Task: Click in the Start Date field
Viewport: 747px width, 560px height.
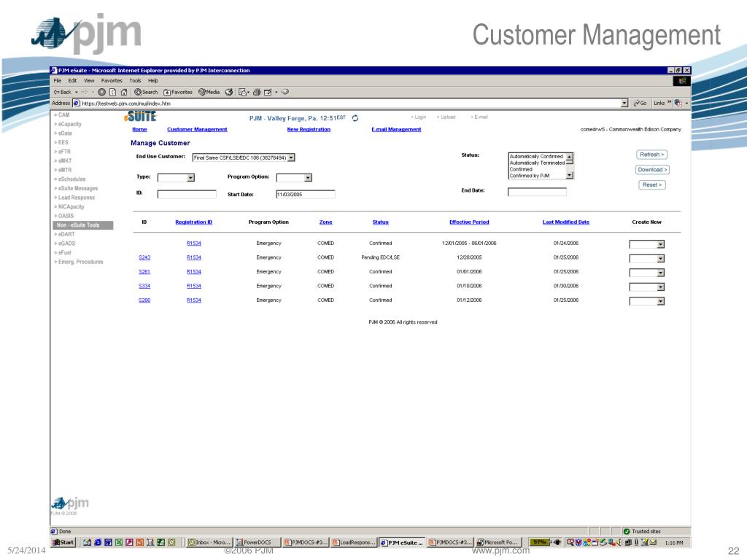Action: (x=306, y=194)
